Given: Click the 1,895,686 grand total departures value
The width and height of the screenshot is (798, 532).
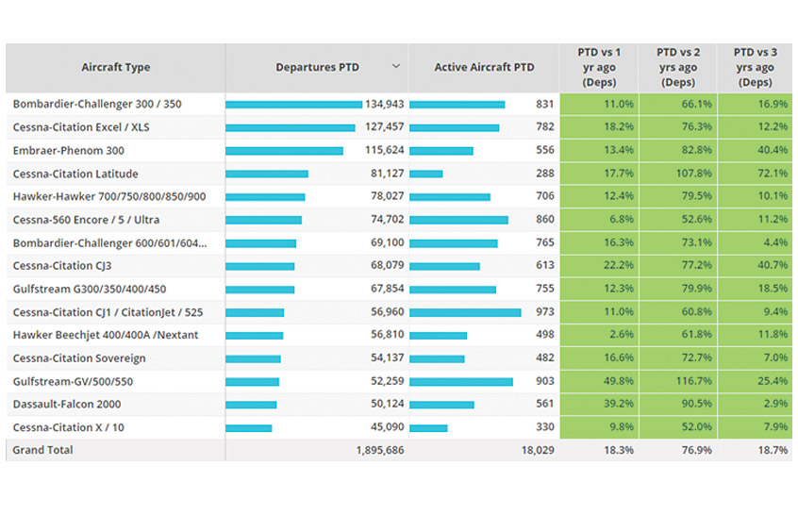Looking at the screenshot, I should tap(380, 451).
